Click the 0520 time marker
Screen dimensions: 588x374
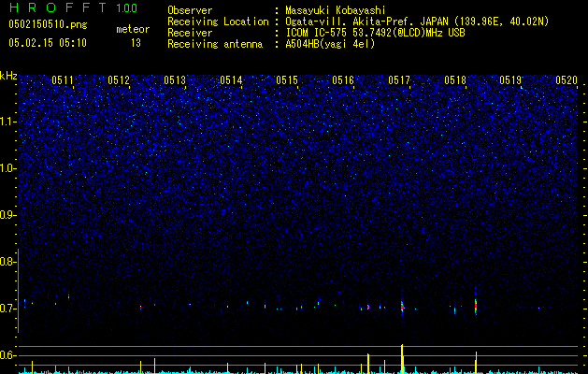pyautogui.click(x=566, y=80)
